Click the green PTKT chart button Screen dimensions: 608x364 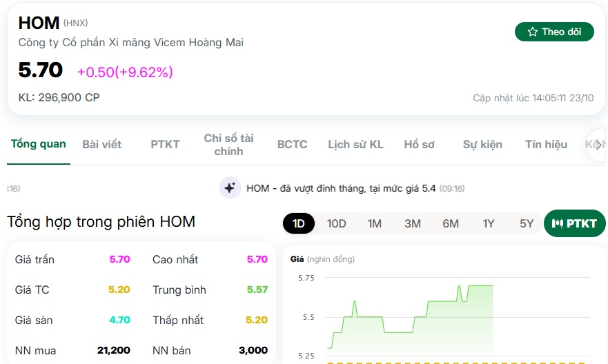pos(575,223)
